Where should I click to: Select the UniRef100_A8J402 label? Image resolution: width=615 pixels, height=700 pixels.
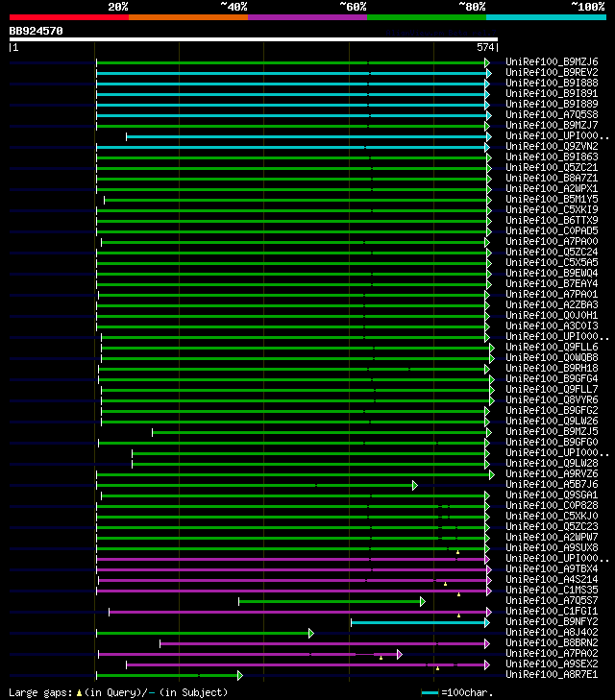click(552, 632)
